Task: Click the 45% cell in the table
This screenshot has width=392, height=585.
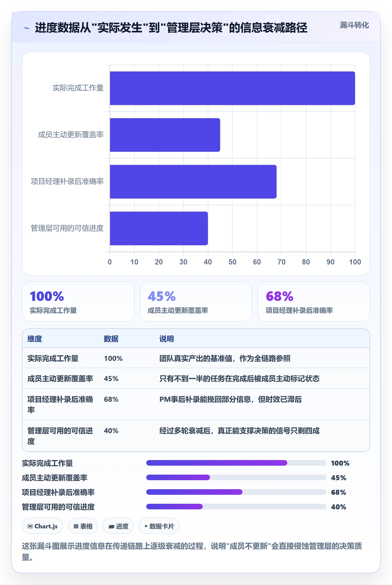Action: pyautogui.click(x=111, y=379)
